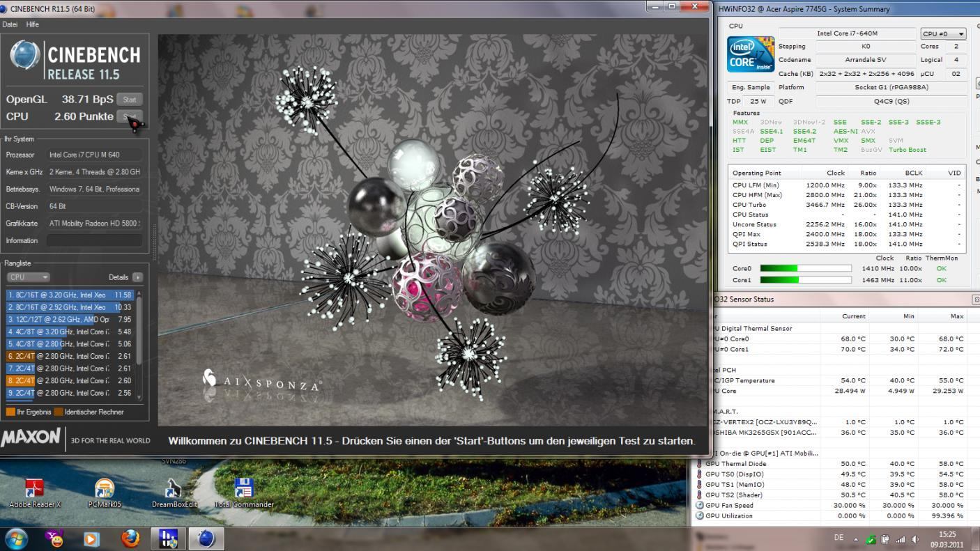
Task: Select highlighted own result scoring 2.60
Action: [x=70, y=381]
